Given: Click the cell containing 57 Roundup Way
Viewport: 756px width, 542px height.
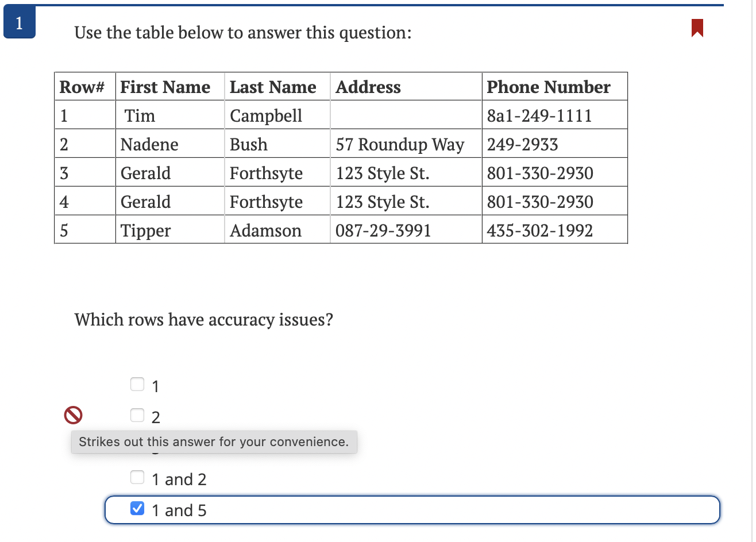Looking at the screenshot, I should pos(399,145).
